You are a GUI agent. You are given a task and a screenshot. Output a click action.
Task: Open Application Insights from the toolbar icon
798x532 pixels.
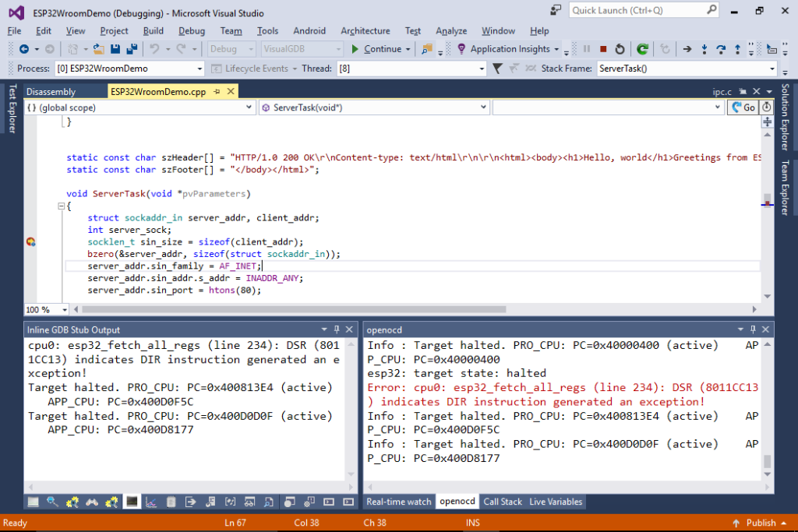click(x=461, y=49)
